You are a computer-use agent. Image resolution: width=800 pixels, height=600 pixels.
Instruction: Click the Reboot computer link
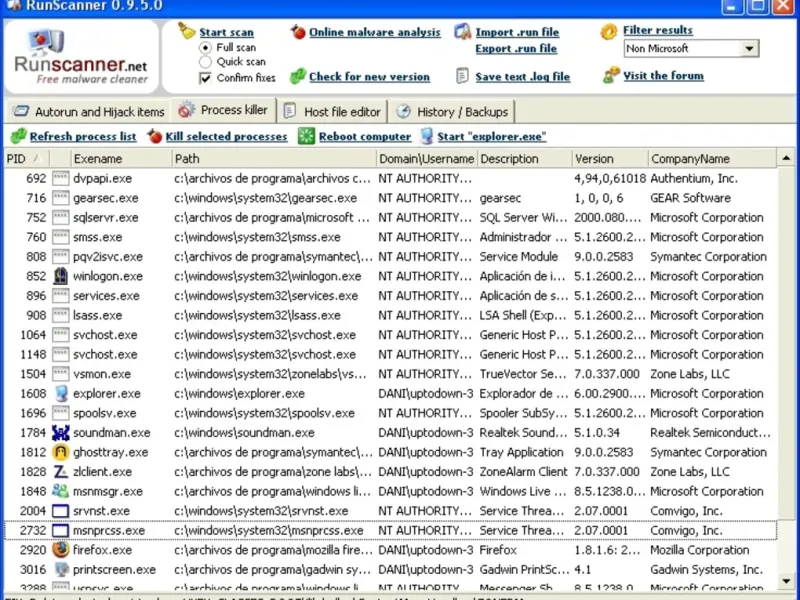click(365, 136)
